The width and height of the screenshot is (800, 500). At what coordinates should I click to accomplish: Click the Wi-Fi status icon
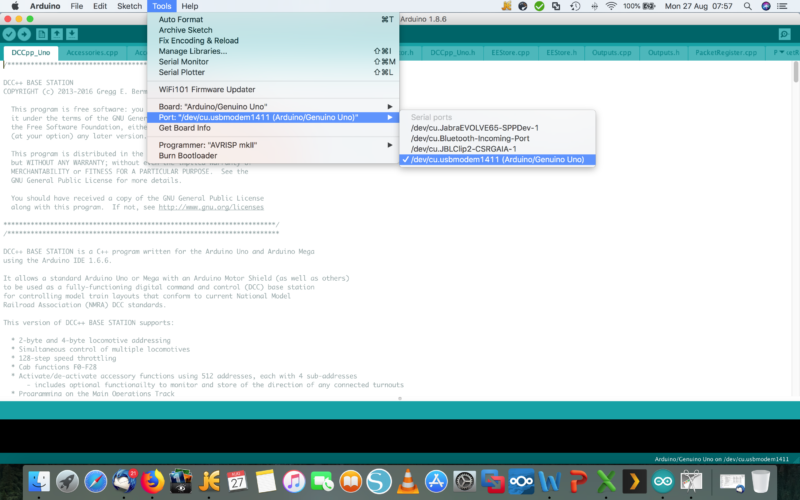click(611, 6)
